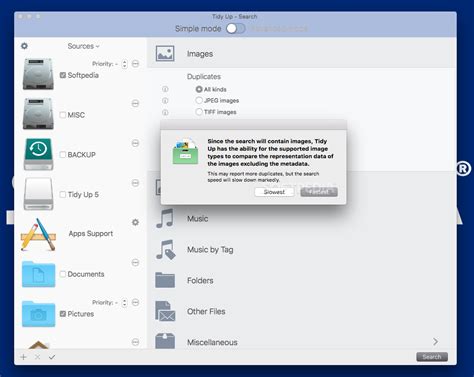The width and height of the screenshot is (474, 377).
Task: Remove Documents source with minus icon
Action: click(x=135, y=263)
